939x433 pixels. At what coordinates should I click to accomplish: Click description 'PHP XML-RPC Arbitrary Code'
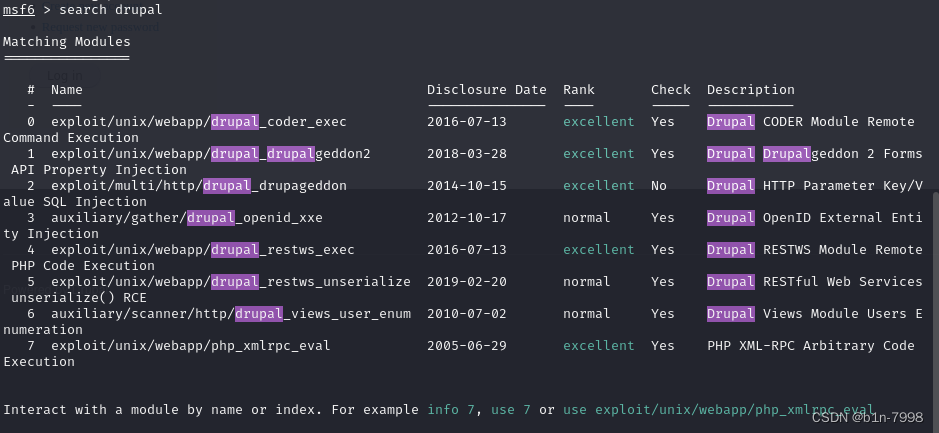(x=810, y=346)
